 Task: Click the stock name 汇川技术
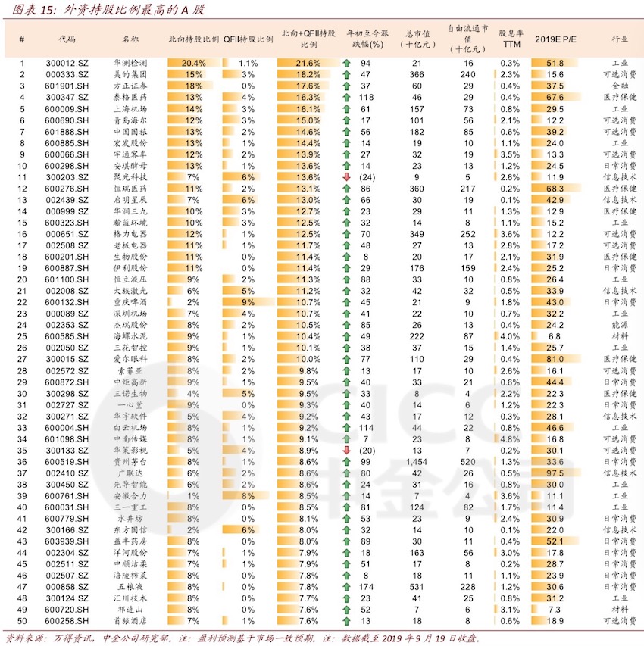click(x=130, y=598)
